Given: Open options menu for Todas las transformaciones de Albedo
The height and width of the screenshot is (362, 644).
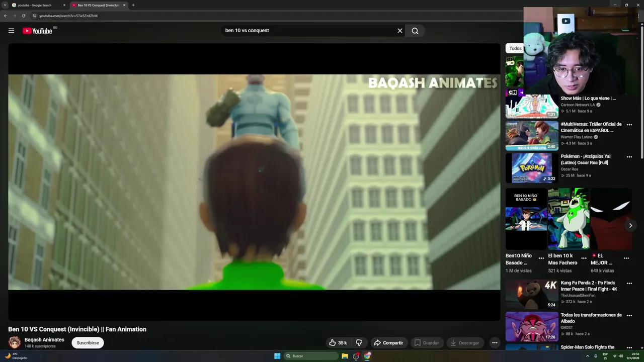Looking at the screenshot, I should coord(629,316).
